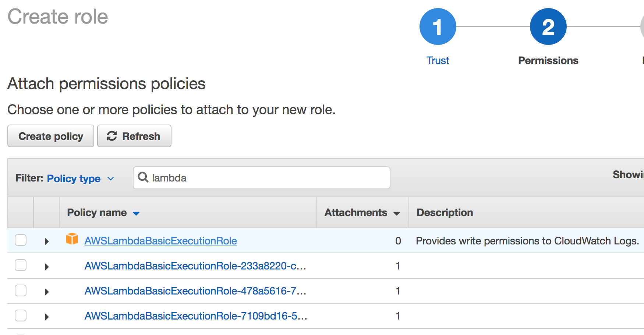The height and width of the screenshot is (335, 644).
Task: Click the orange AWS managed policy cube icon
Action: [72, 239]
